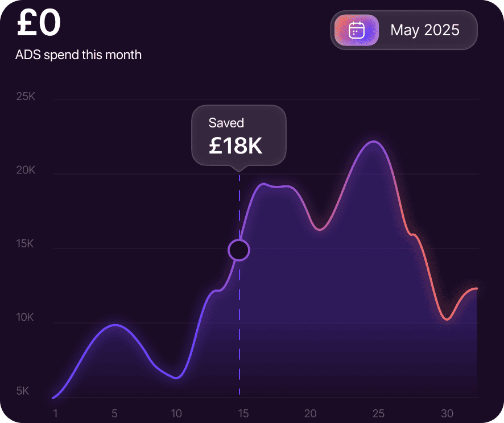Click the 15K y-axis label
This screenshot has height=423, width=504.
[x=26, y=244]
